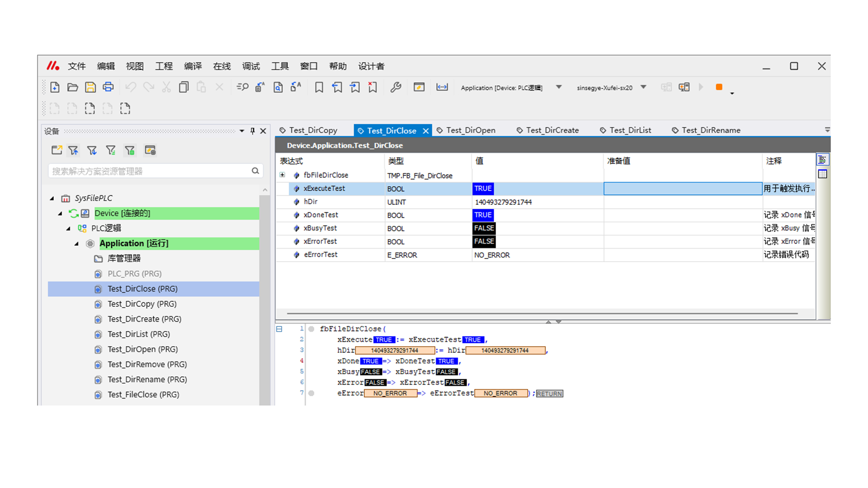Pin the 设备 panel
Image resolution: width=868 pixels, height=488 pixels.
[x=253, y=131]
